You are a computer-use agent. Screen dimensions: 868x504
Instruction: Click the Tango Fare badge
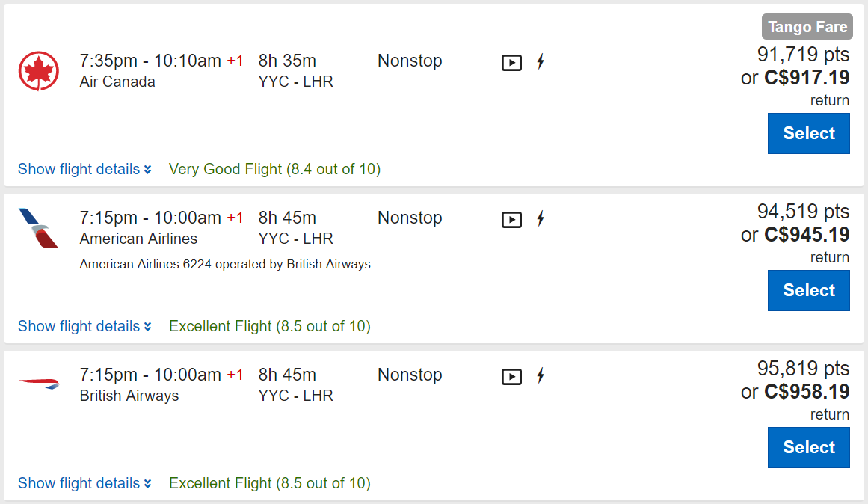click(807, 28)
